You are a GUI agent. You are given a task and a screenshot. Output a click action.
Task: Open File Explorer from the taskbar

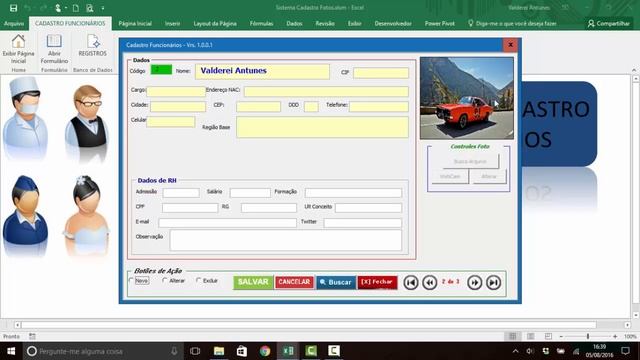(219, 351)
